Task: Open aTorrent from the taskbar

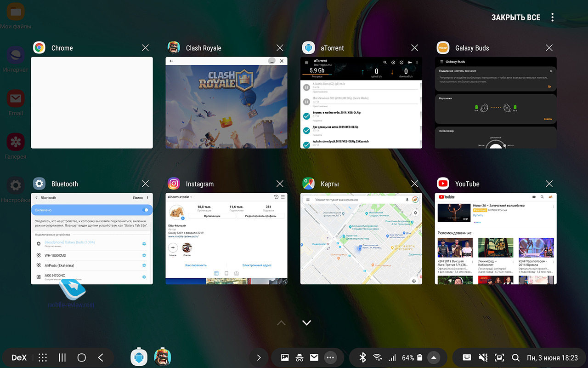Action: [x=139, y=357]
